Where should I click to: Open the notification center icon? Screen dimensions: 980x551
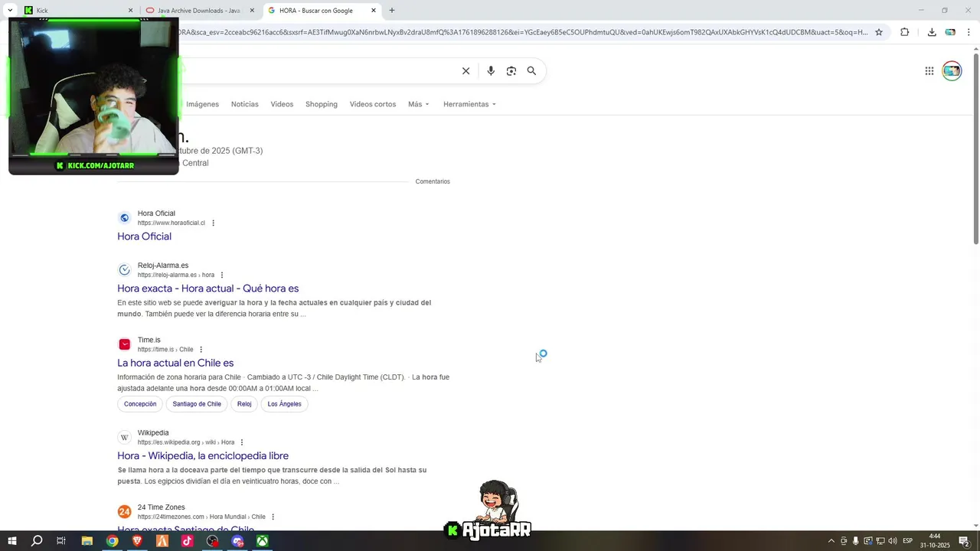point(965,541)
